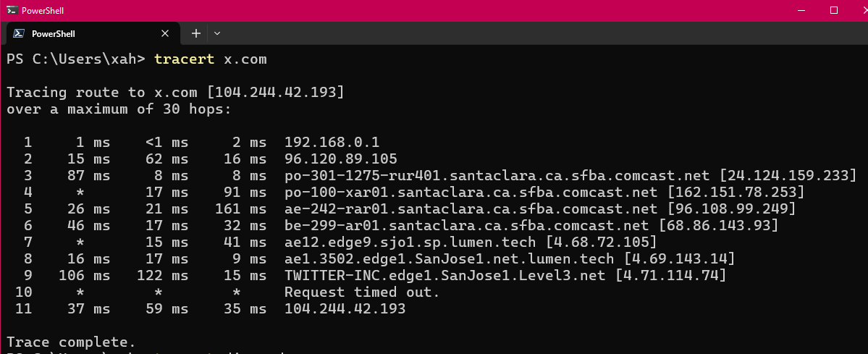868x354 pixels.
Task: Click the Trace complete text
Action: tap(71, 342)
